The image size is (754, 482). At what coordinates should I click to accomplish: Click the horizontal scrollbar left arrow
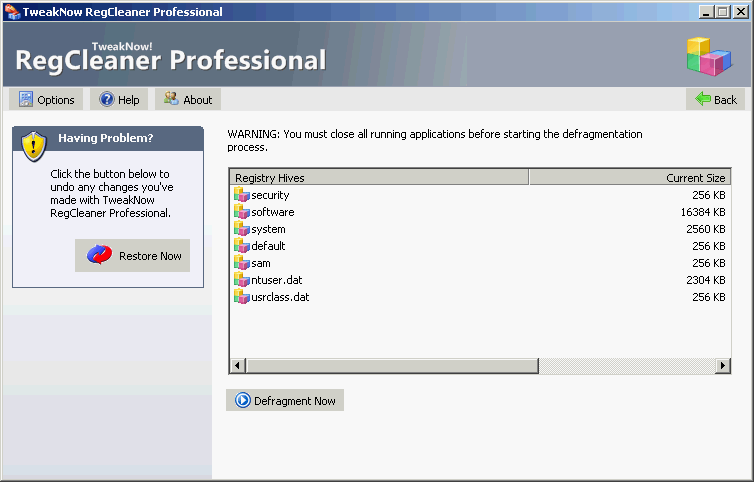(238, 366)
